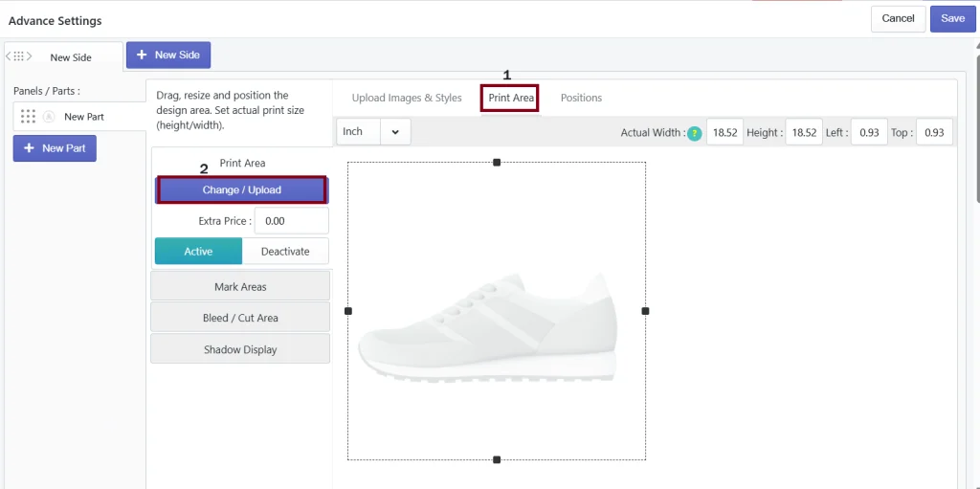Click the Height input field

pos(804,133)
